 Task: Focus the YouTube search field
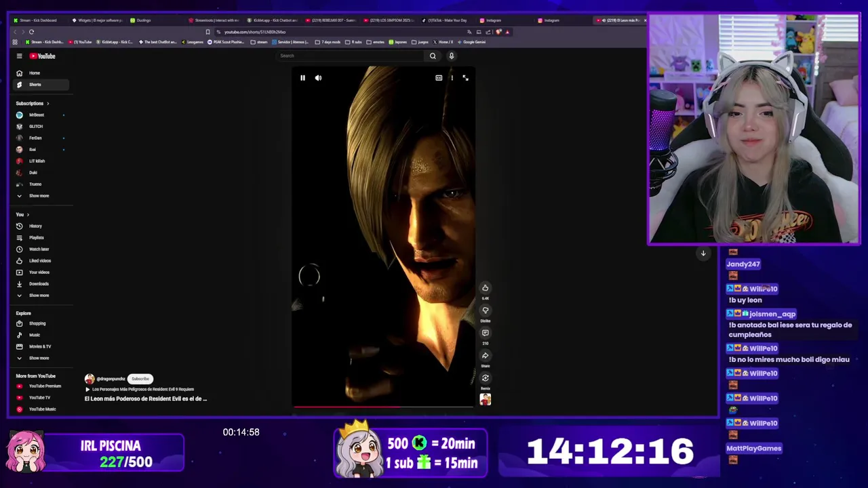point(351,56)
